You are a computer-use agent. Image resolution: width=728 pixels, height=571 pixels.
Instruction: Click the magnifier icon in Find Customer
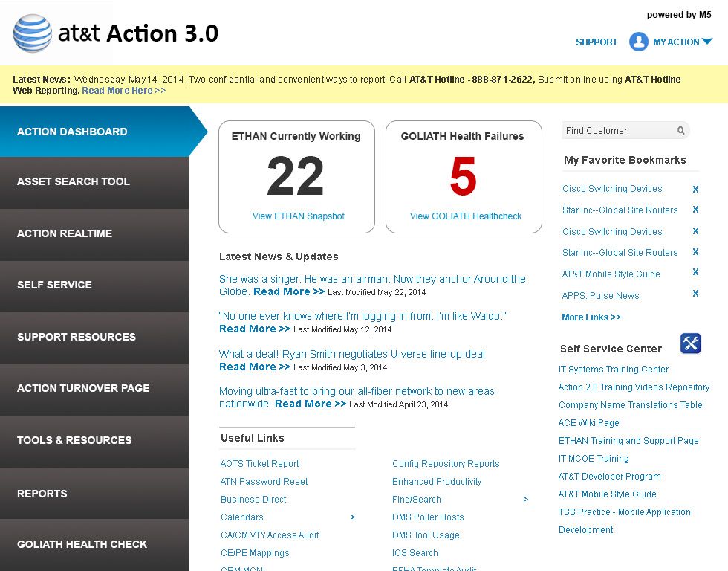click(x=680, y=131)
